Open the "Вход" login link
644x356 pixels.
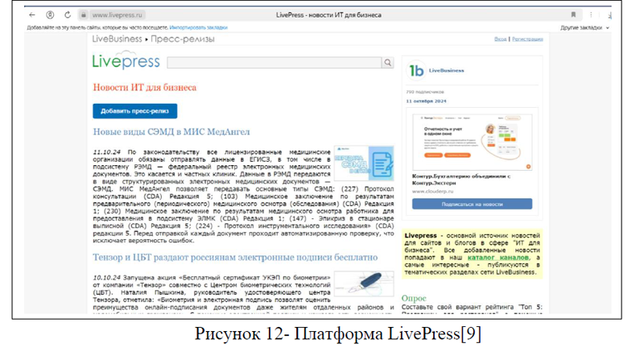tap(500, 39)
